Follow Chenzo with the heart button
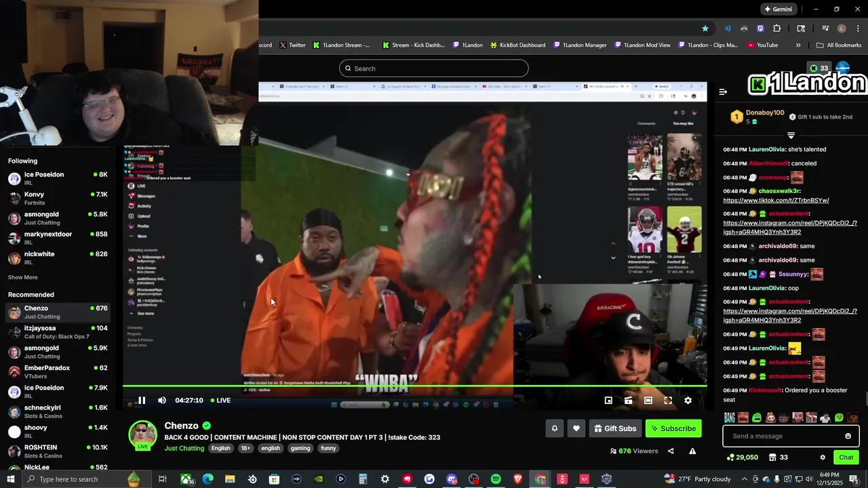Viewport: 868px width, 488px height. click(576, 428)
